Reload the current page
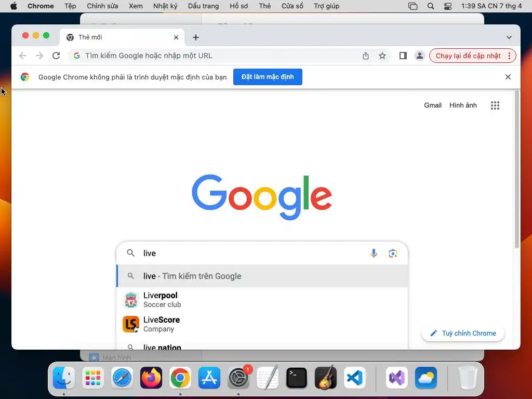The height and width of the screenshot is (399, 532). coord(56,56)
